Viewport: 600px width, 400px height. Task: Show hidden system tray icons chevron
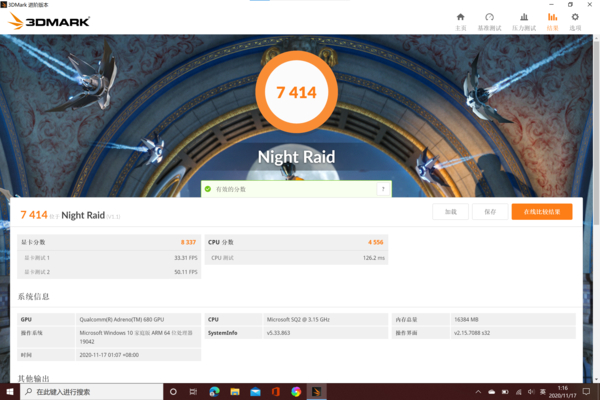[x=478, y=392]
